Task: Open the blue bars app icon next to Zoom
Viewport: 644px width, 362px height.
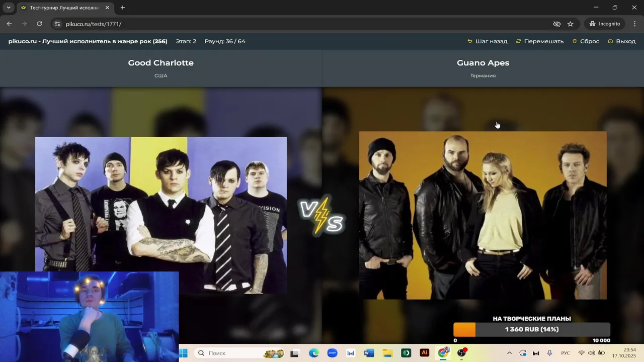Action: point(351,353)
